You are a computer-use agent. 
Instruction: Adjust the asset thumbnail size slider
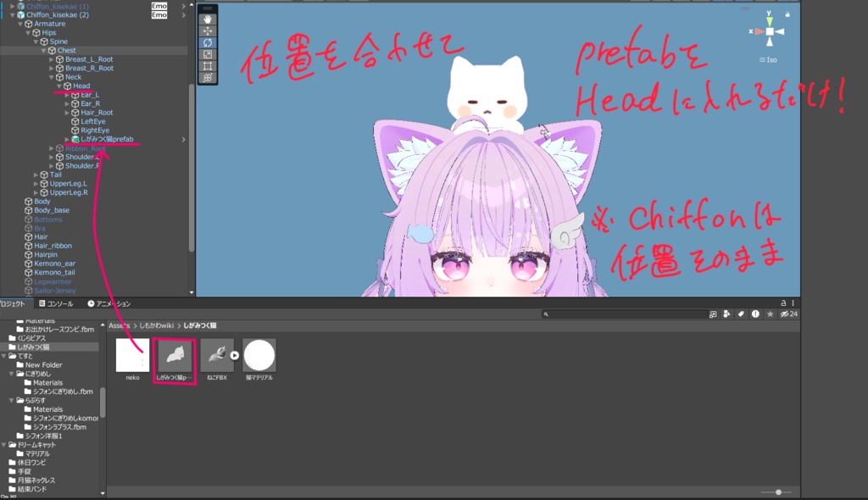pos(778,492)
